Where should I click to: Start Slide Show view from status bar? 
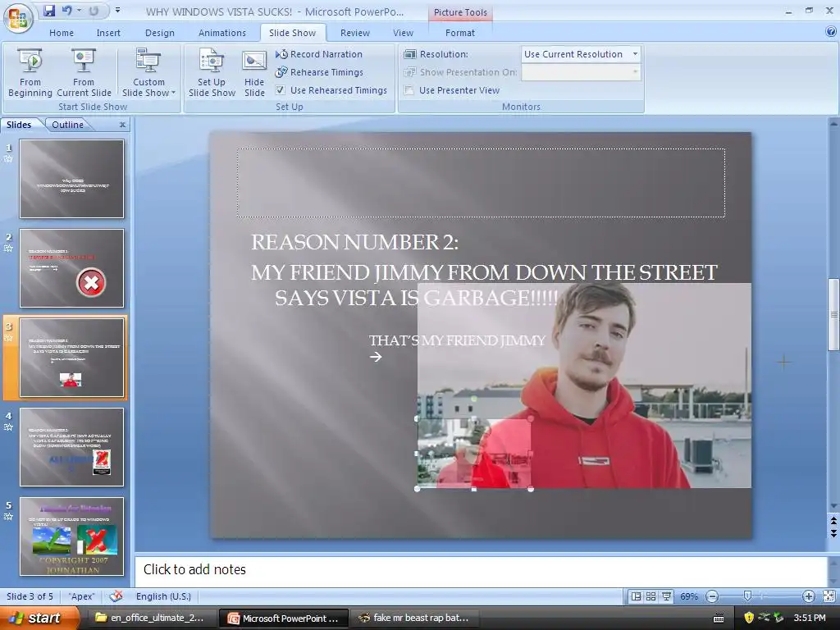click(x=666, y=596)
